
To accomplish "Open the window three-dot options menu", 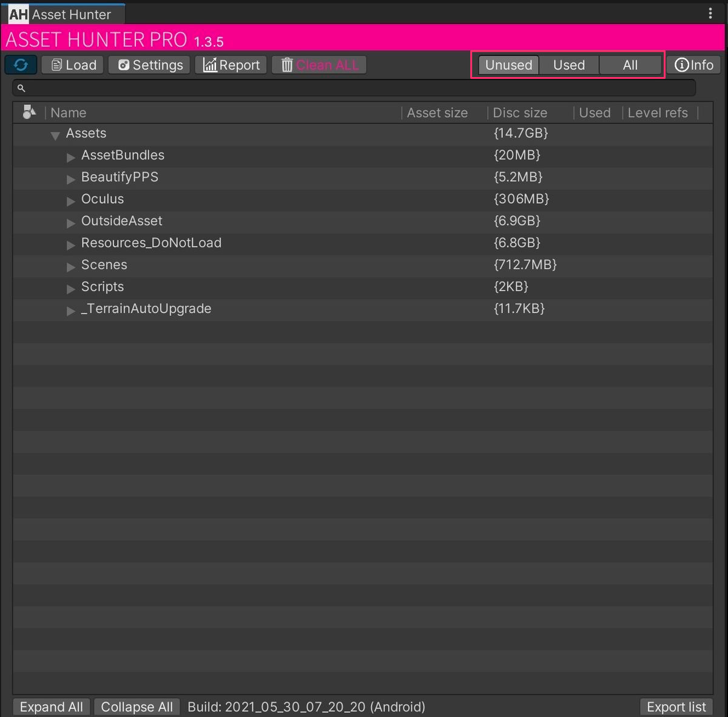I will (x=710, y=13).
